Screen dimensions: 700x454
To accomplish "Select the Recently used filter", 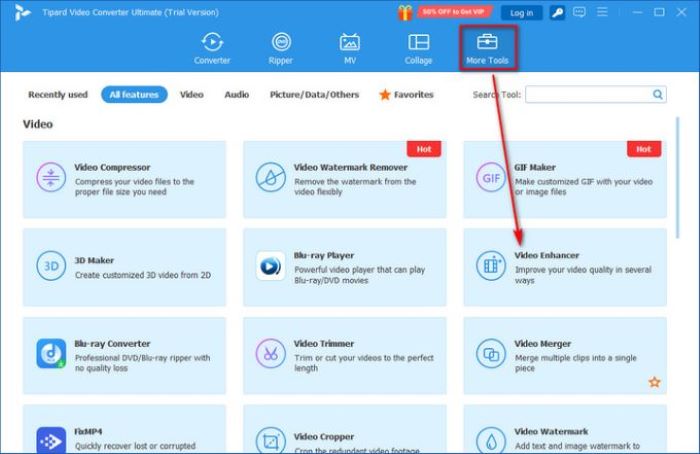I will pos(57,95).
